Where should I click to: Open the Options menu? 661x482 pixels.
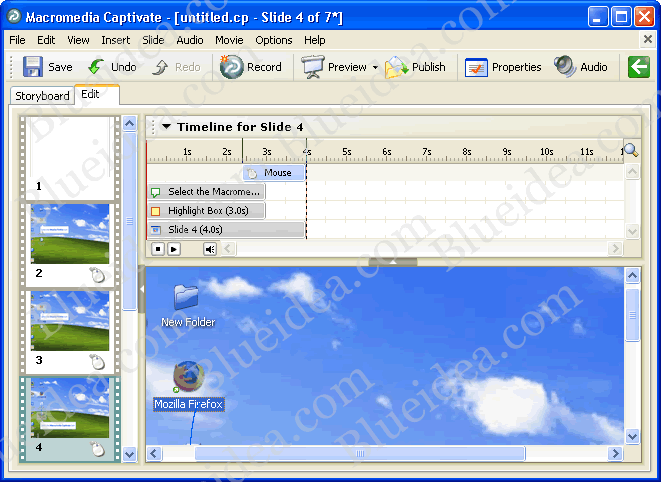[x=274, y=40]
